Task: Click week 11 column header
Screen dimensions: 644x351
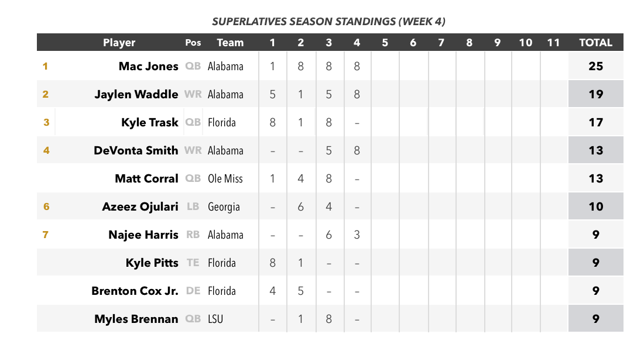Action: (553, 43)
